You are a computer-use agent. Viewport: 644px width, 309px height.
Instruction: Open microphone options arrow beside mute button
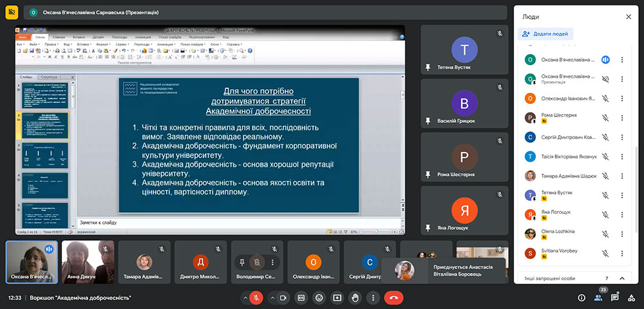[x=245, y=298]
